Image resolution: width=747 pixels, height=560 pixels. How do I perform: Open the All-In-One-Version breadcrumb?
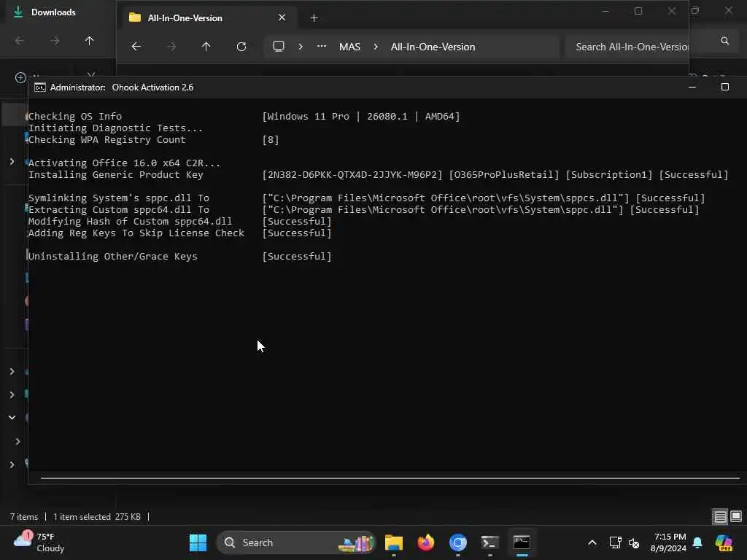tap(433, 47)
